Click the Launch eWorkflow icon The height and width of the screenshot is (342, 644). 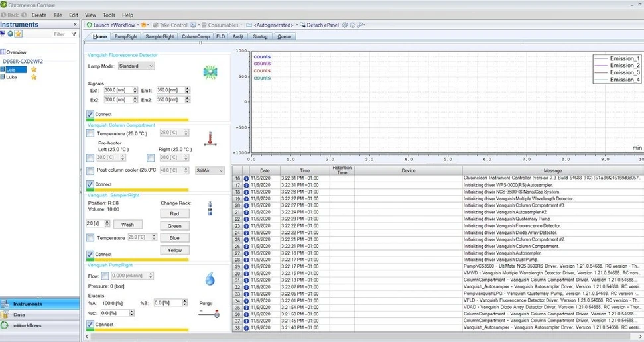point(89,25)
